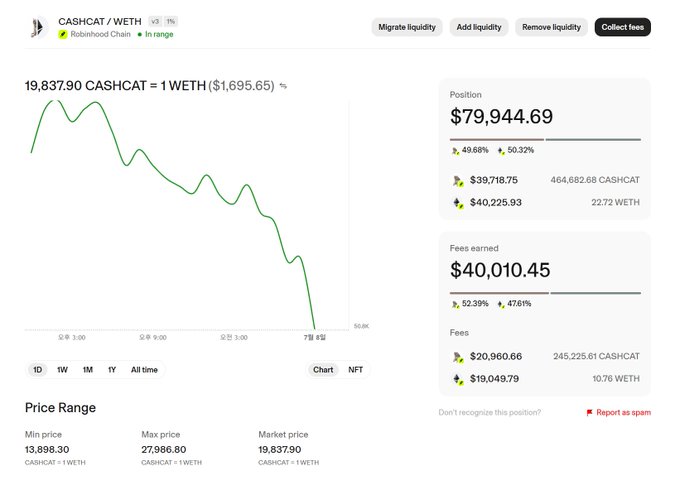Click the CASHCAT icon beside 52.39%
The image size is (680, 490).
click(455, 304)
